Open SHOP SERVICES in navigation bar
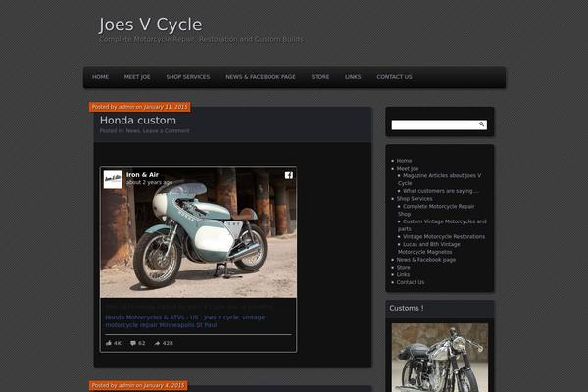588x392 pixels. click(188, 77)
